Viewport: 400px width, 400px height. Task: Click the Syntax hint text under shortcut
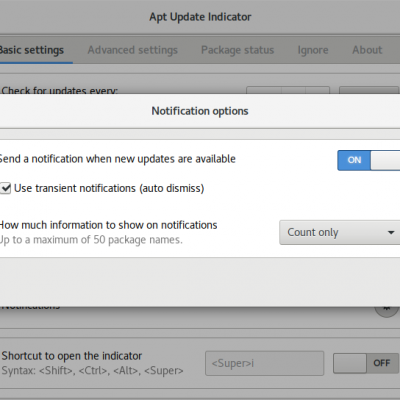point(92,371)
